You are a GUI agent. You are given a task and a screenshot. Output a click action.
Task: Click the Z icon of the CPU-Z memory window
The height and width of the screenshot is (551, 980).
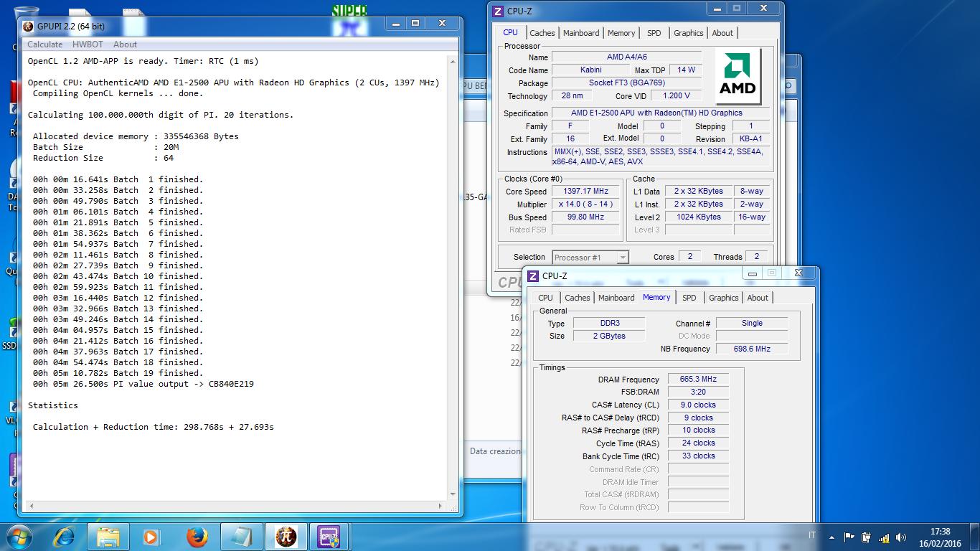533,275
